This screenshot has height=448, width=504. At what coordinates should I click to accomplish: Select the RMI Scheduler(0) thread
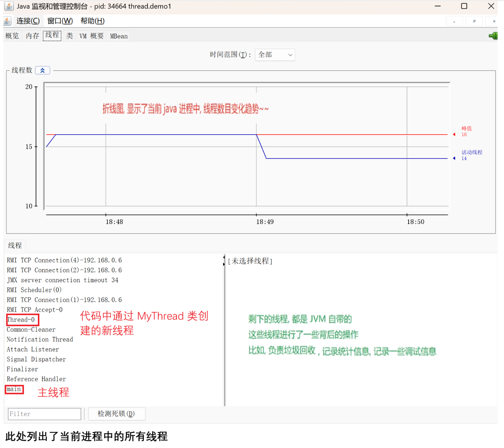pos(34,290)
